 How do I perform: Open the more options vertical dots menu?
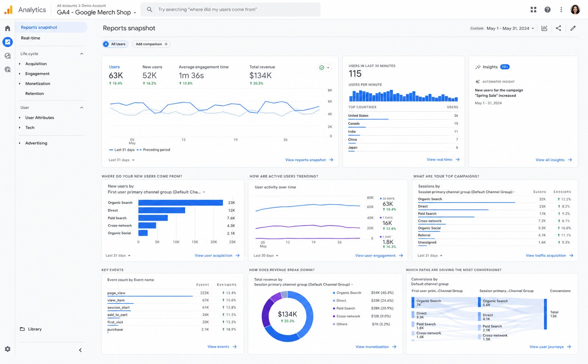pyautogui.click(x=561, y=10)
